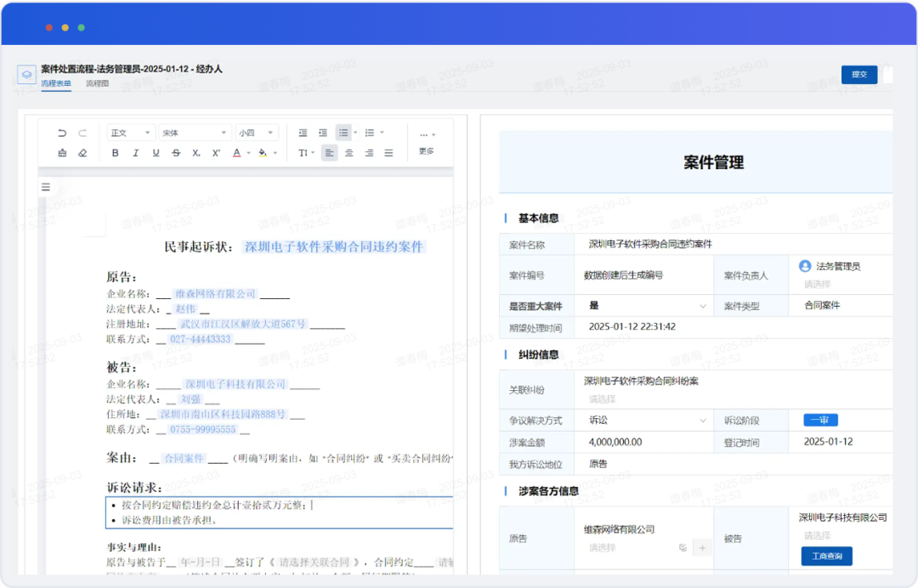Click the 合同案件 cause field in document
This screenshot has height=588, width=918.
[x=184, y=458]
